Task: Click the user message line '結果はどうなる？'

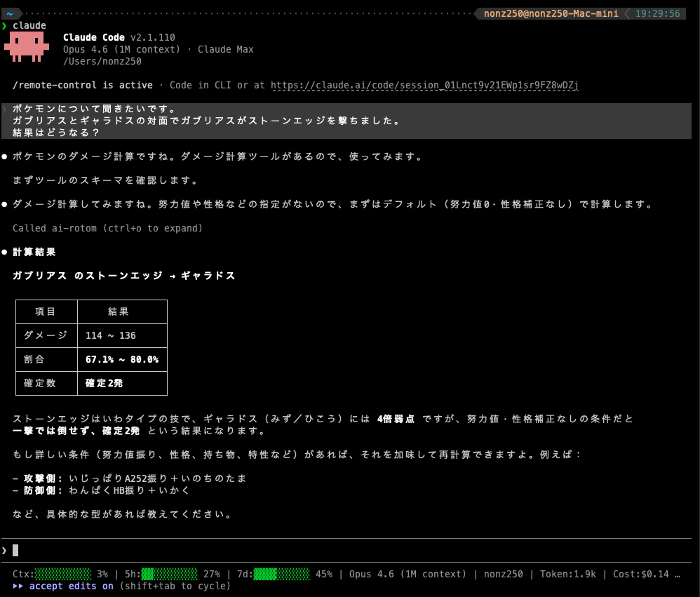Action: pos(56,133)
